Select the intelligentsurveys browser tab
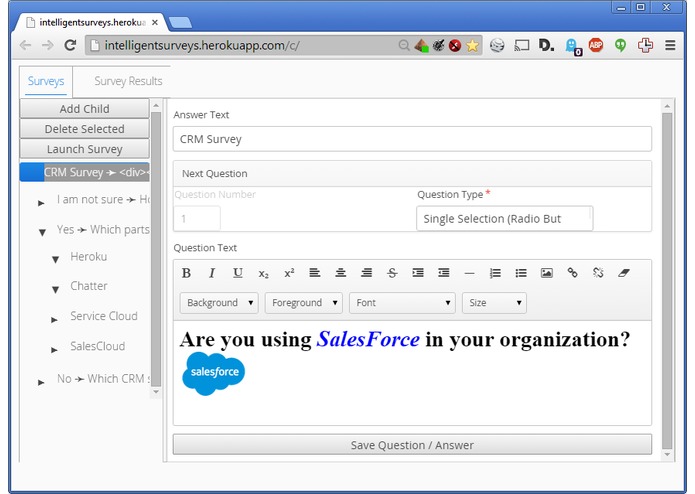 click(x=91, y=22)
